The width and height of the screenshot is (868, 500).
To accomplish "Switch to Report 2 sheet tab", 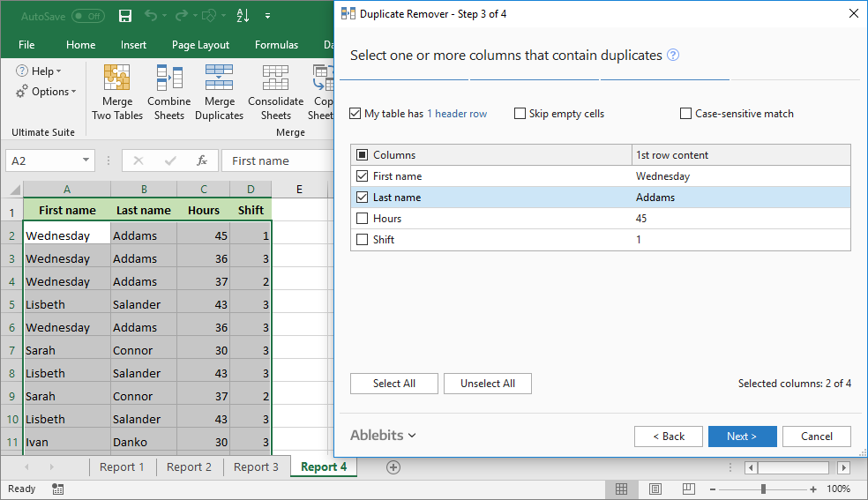I will point(190,466).
